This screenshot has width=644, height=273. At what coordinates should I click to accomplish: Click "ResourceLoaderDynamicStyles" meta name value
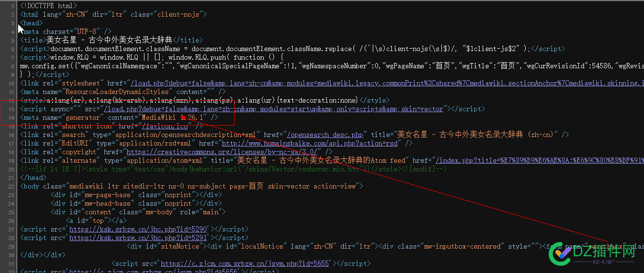click(x=117, y=92)
